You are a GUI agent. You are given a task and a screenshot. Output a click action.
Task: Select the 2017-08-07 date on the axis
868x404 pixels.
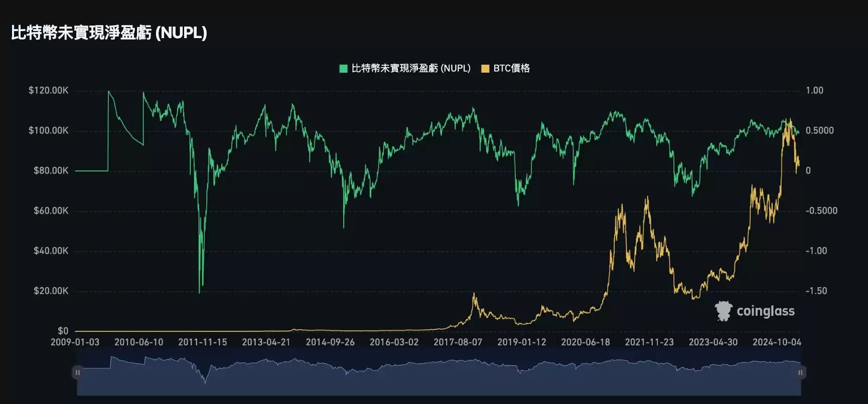tap(458, 342)
